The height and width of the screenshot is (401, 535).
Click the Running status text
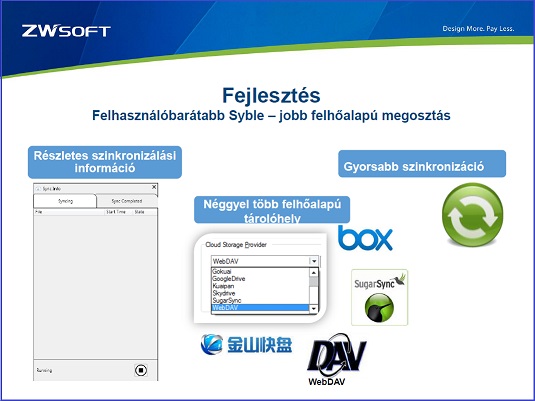pyautogui.click(x=44, y=370)
